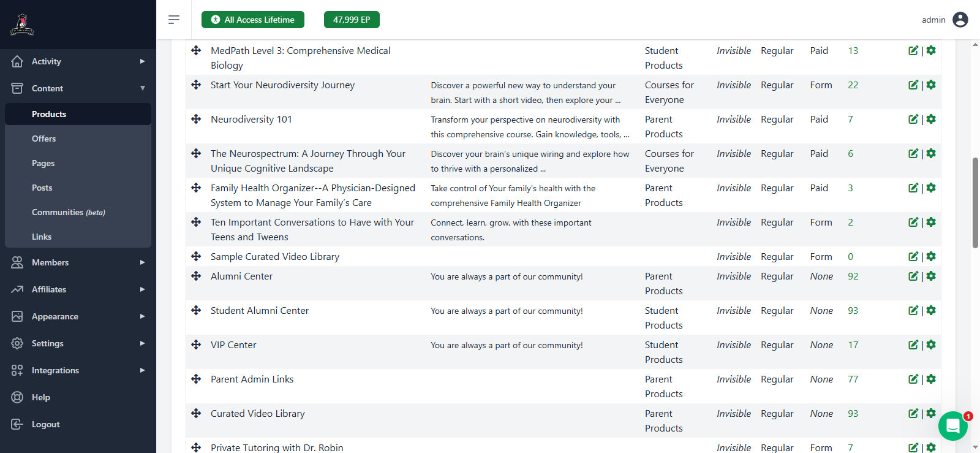Click the 47,999 EP button
Viewport: 980px width, 453px height.
352,20
